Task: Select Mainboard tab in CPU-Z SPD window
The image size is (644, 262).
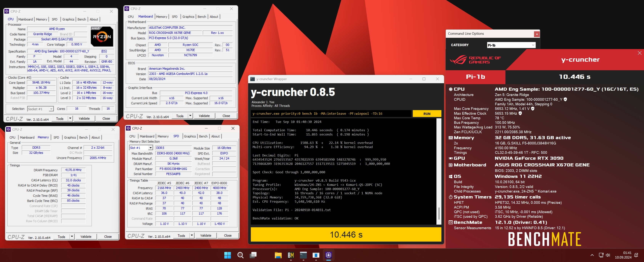Action: 147,136
